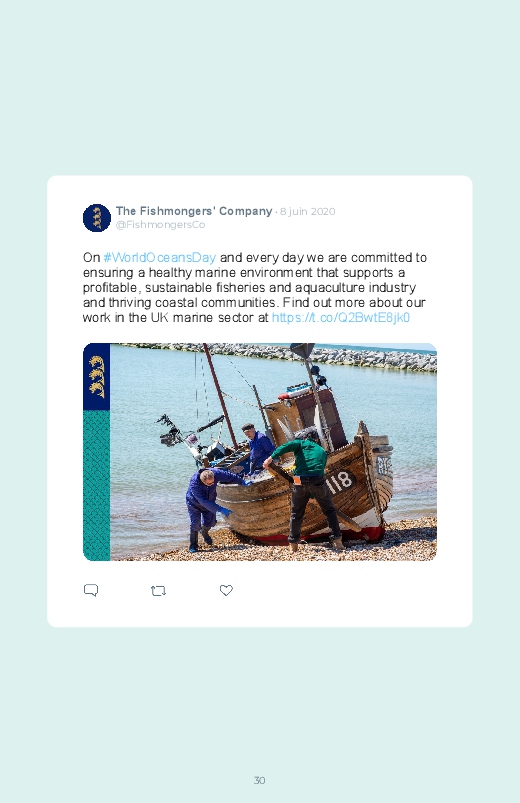Click the number 118 on the boat
The height and width of the screenshot is (803, 520).
339,482
